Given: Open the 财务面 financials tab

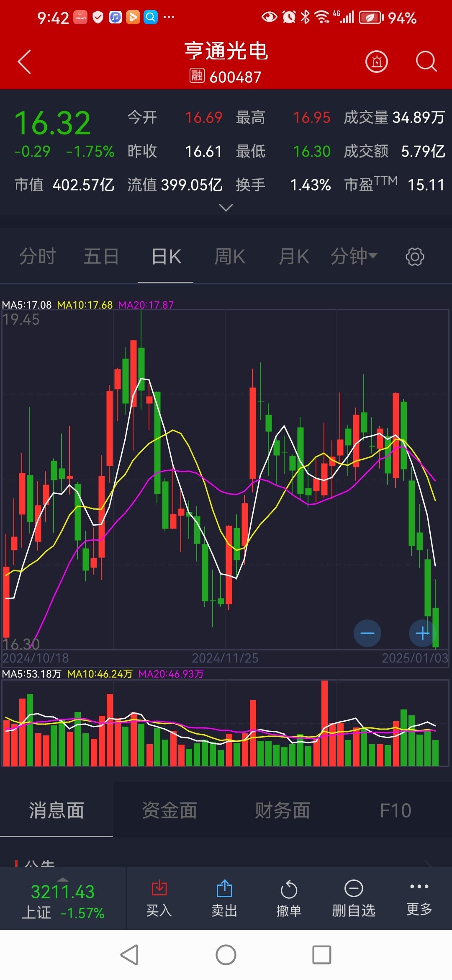Looking at the screenshot, I should coord(282,810).
